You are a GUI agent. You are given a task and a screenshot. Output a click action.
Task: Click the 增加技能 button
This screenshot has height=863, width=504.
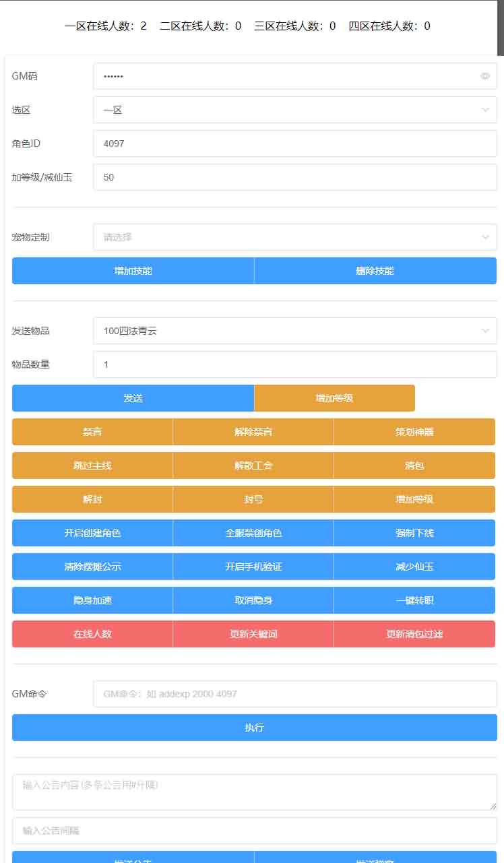[133, 271]
